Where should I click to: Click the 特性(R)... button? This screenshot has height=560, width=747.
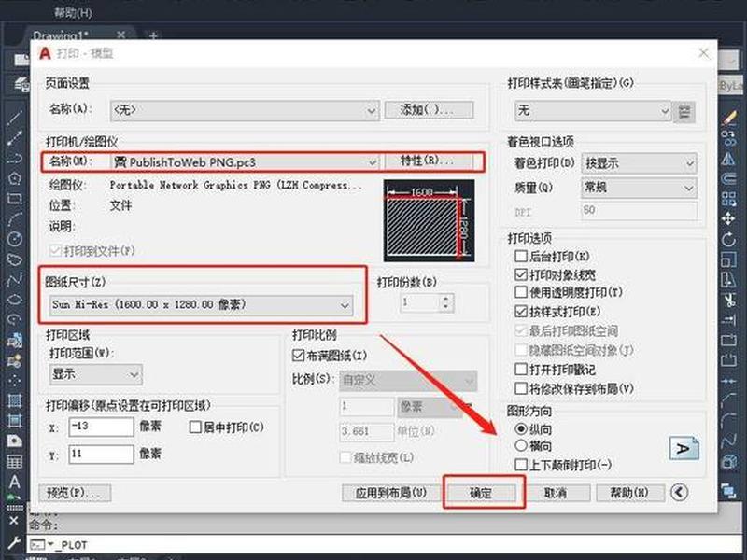[x=429, y=161]
